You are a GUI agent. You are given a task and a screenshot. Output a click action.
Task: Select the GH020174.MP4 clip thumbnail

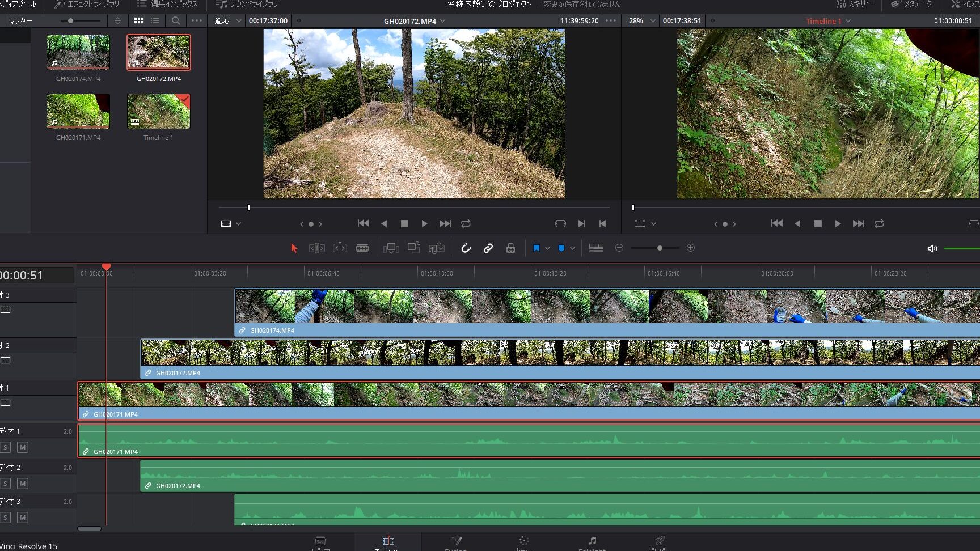pos(78,52)
